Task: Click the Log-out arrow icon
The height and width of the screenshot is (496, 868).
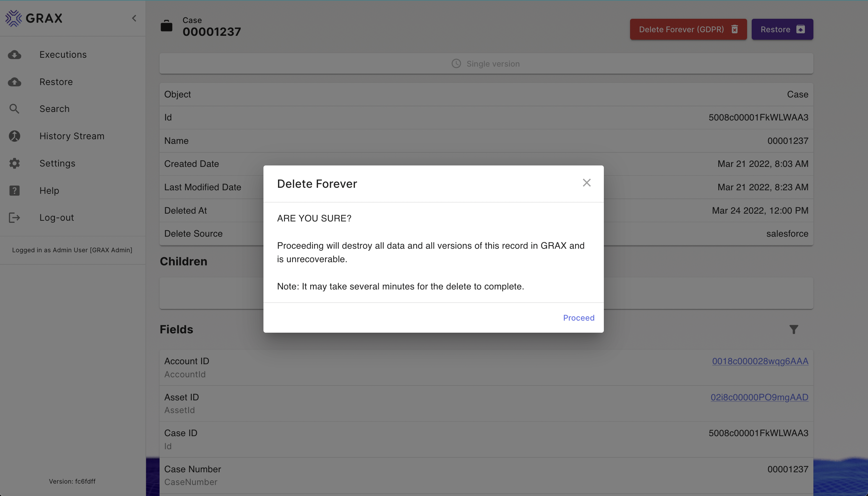Action: [x=15, y=218]
